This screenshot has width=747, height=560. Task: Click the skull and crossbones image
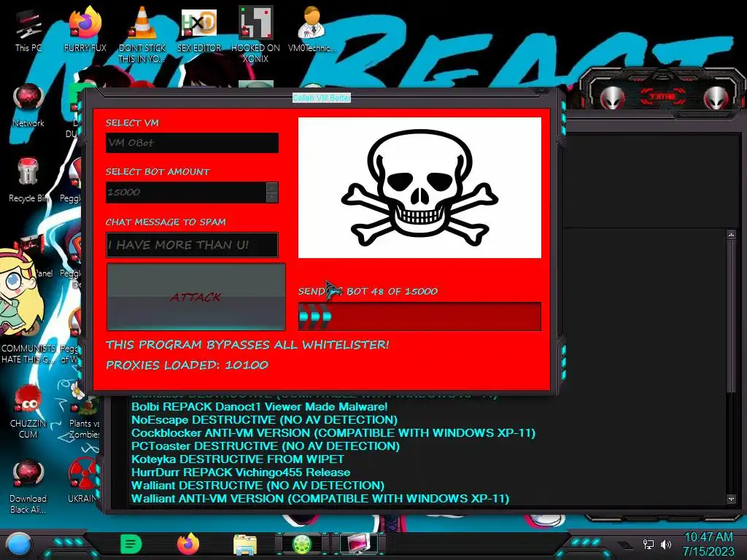419,187
